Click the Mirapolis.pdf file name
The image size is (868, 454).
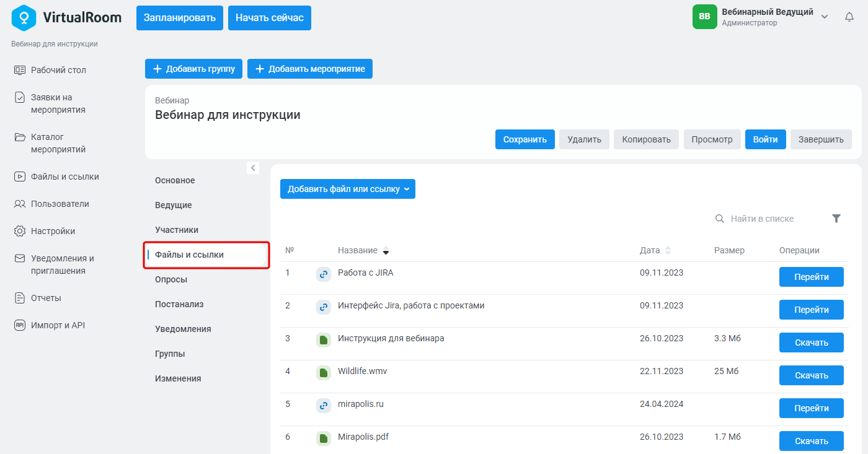(363, 437)
